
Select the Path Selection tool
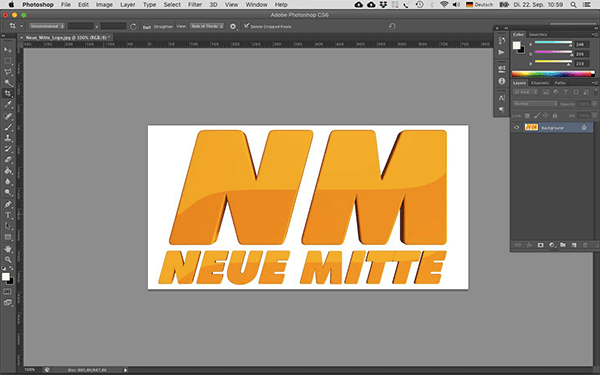(x=8, y=226)
